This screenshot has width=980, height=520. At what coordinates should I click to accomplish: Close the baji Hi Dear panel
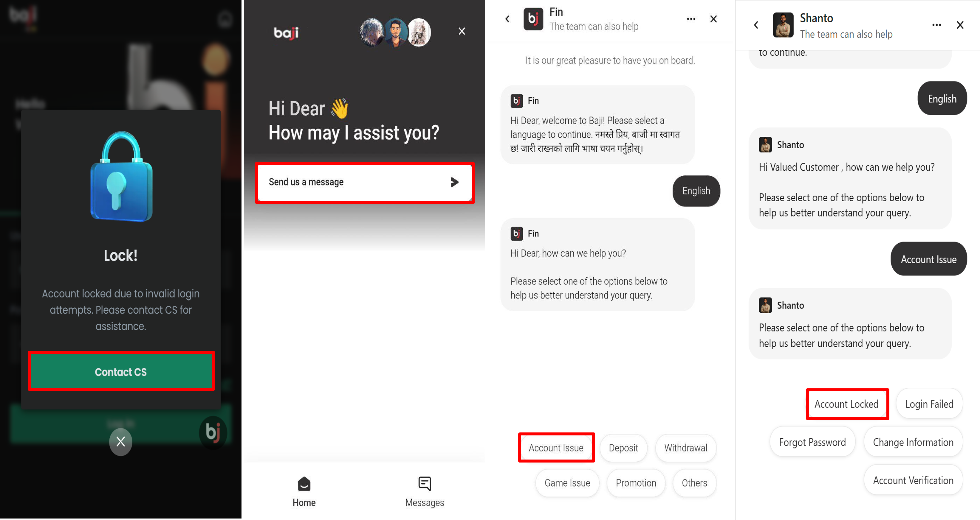[x=462, y=31]
